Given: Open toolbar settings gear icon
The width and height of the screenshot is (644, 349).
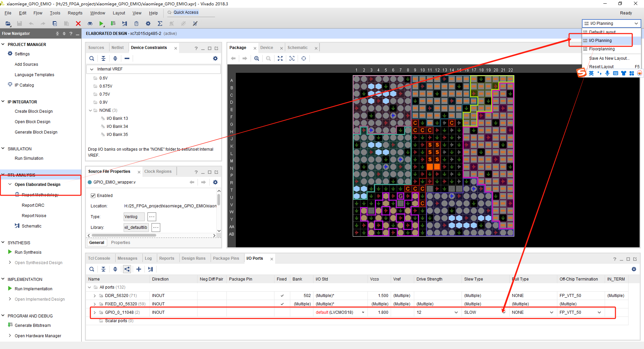Looking at the screenshot, I should pyautogui.click(x=148, y=23).
